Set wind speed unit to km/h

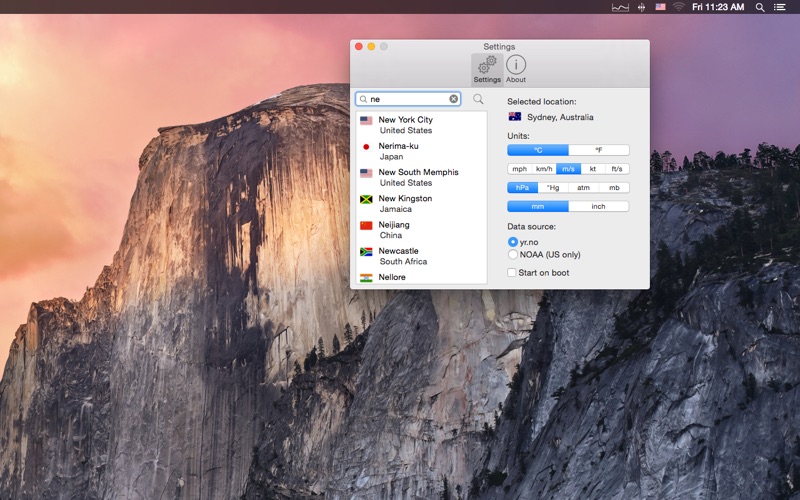tap(544, 169)
